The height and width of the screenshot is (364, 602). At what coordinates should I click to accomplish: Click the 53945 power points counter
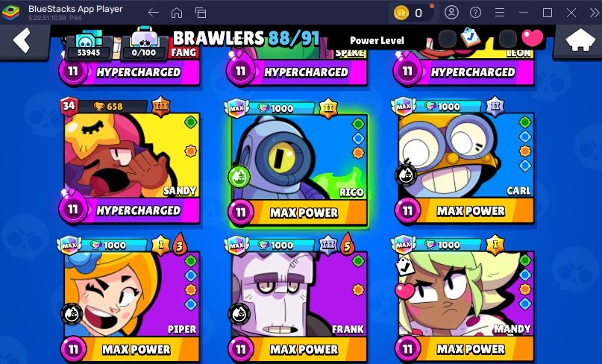(89, 45)
